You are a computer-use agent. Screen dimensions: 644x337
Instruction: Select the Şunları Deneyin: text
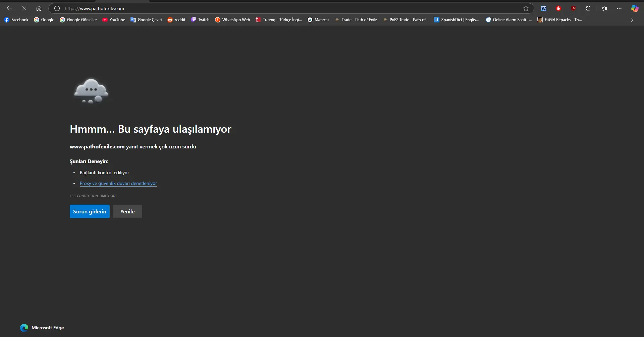pos(89,161)
